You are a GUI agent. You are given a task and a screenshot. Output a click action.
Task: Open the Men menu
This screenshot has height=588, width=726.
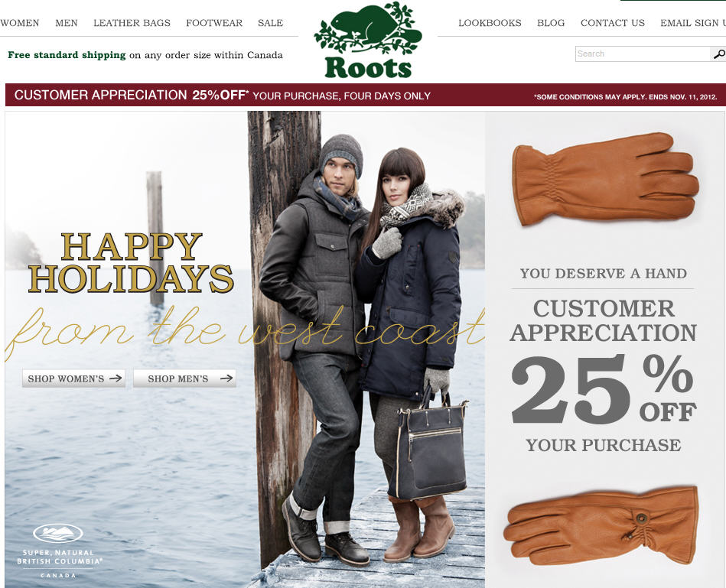pyautogui.click(x=67, y=23)
